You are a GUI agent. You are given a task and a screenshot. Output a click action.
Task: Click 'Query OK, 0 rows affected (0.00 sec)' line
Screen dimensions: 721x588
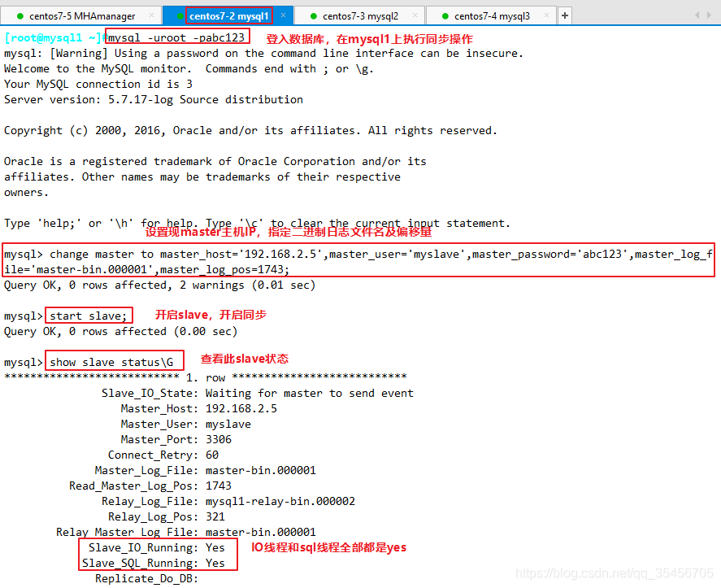coord(120,331)
